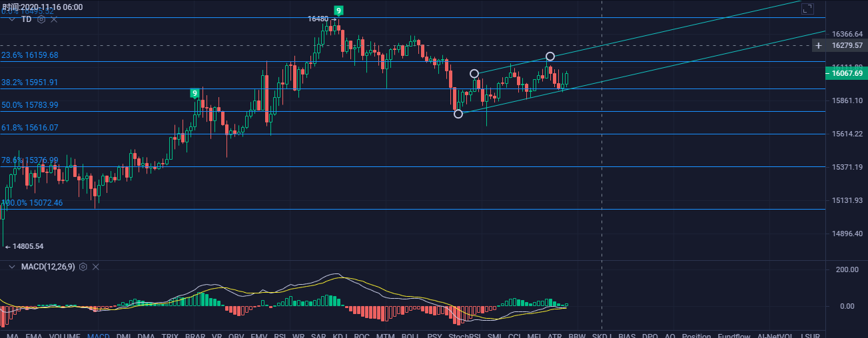
Task: Select the 61.8% Fibonacci level label
Action: 31,127
